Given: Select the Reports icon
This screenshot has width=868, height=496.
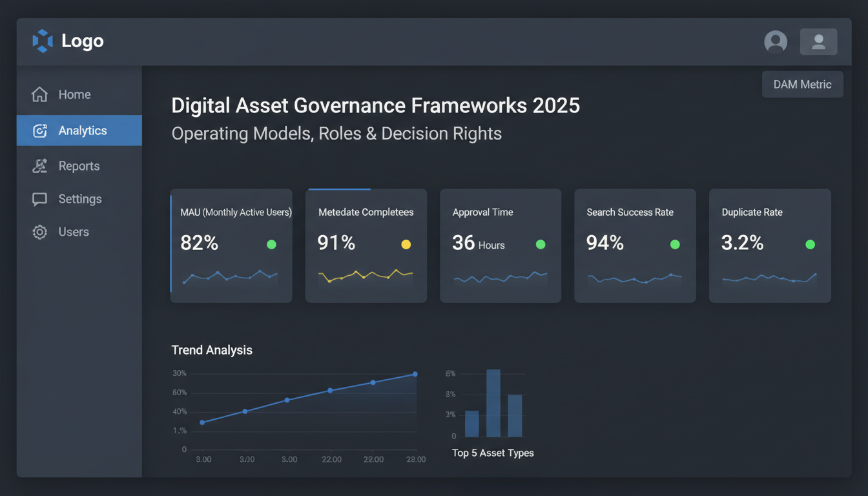Looking at the screenshot, I should (x=39, y=165).
